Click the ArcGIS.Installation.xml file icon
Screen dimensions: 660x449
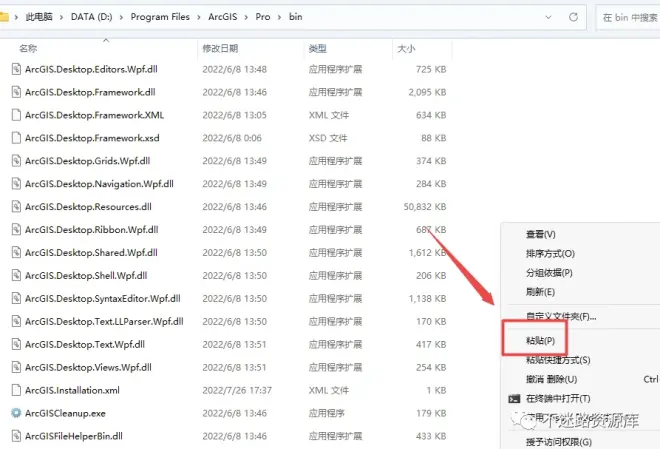[16, 390]
